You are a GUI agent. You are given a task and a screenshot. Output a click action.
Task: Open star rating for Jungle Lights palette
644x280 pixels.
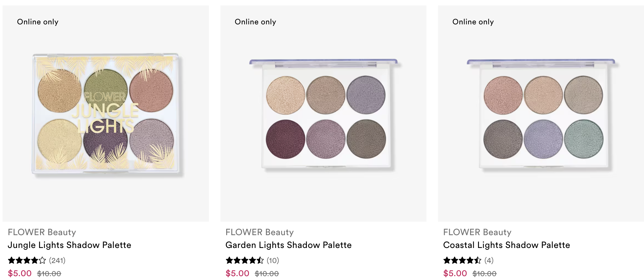pos(27,260)
